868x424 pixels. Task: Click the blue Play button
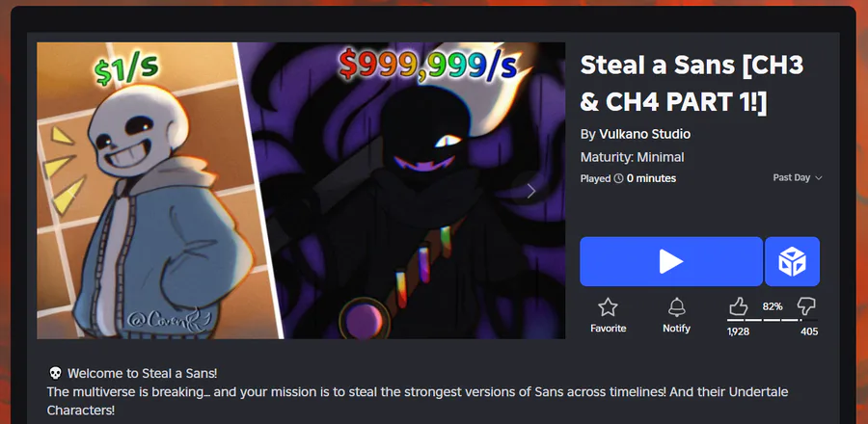pyautogui.click(x=671, y=261)
